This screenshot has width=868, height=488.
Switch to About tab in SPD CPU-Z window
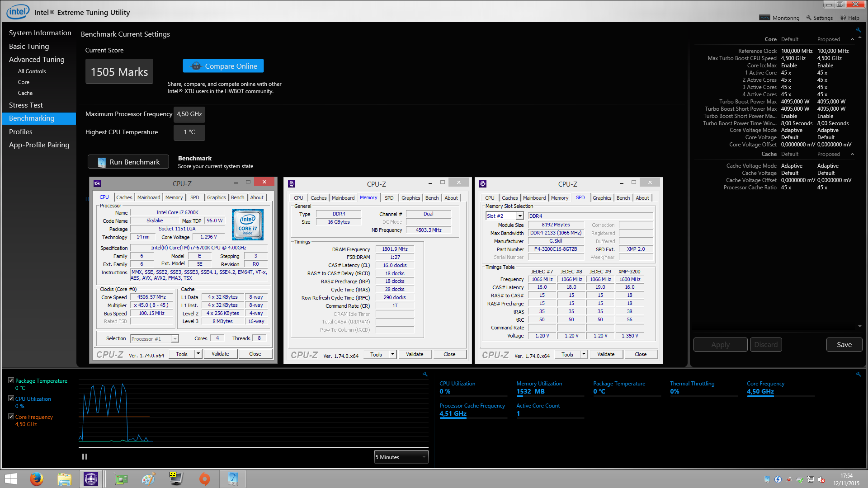tap(642, 198)
